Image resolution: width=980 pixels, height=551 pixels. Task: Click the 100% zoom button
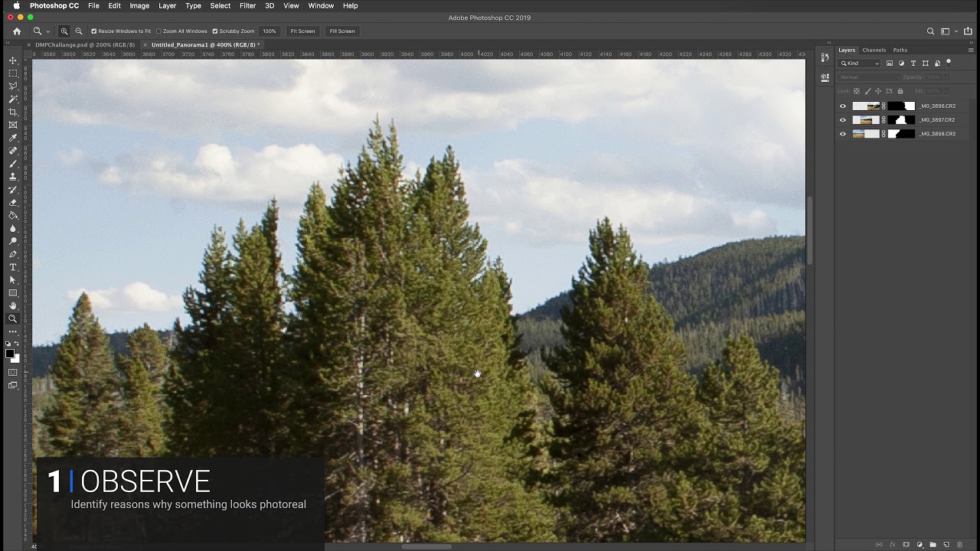click(269, 31)
